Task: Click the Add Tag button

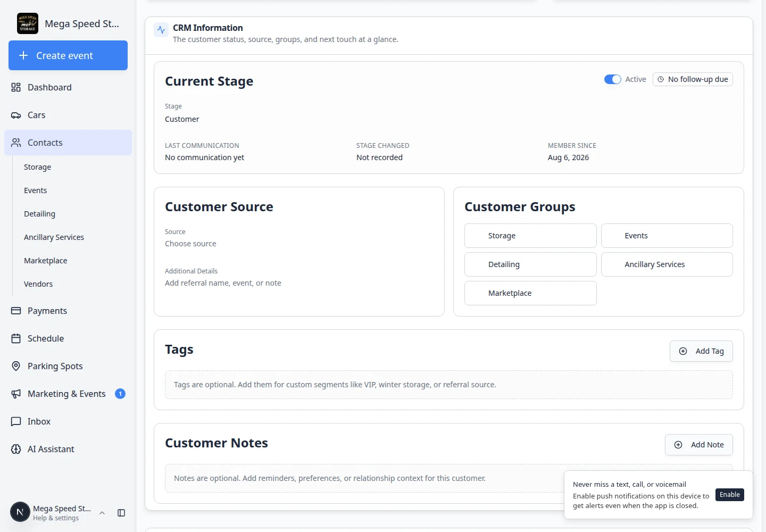Action: coord(701,351)
